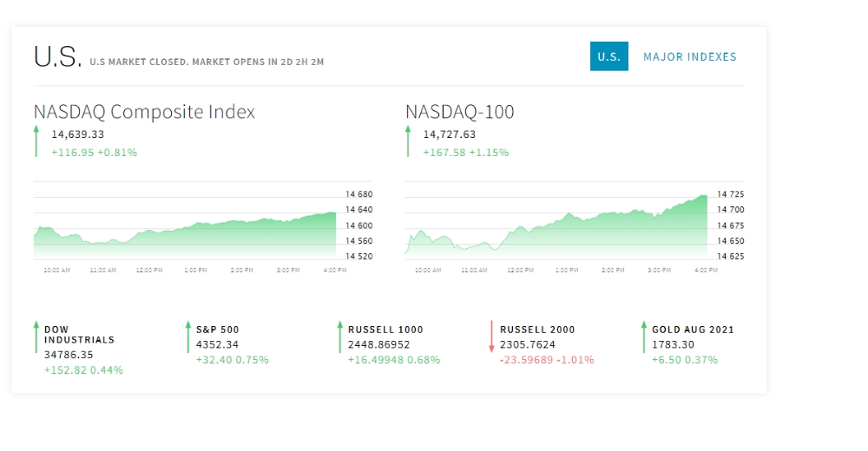Click the up arrow next to S&P 500
Viewport: 868px width, 451px height.
click(x=188, y=337)
